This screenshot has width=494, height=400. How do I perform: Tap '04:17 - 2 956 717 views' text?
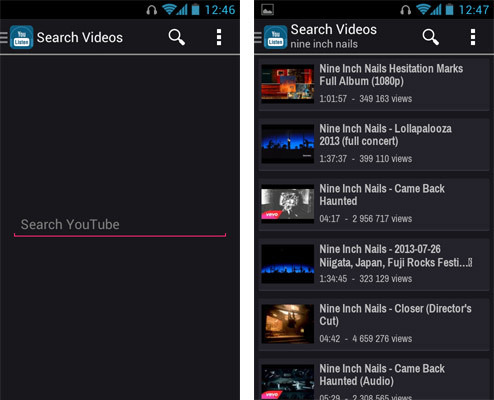click(366, 219)
